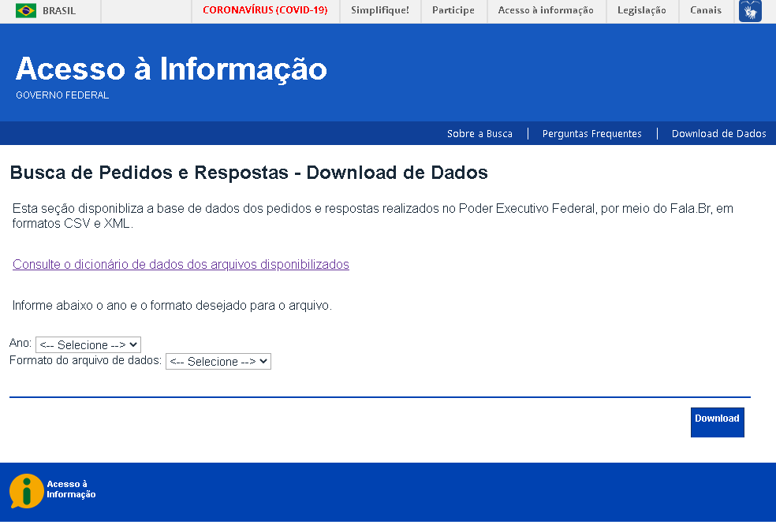Open the Participe menu item
This screenshot has height=532, width=776.
[453, 10]
